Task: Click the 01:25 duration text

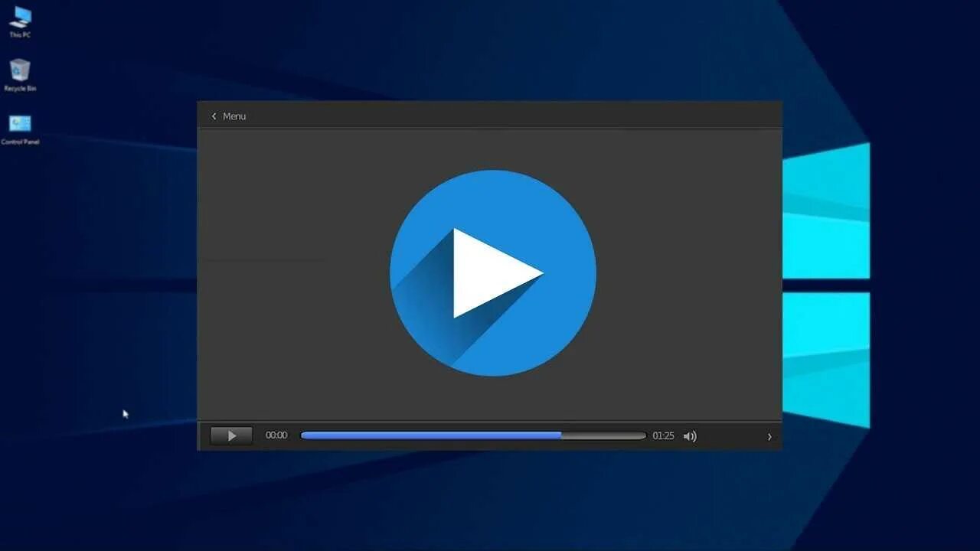Action: coord(663,435)
